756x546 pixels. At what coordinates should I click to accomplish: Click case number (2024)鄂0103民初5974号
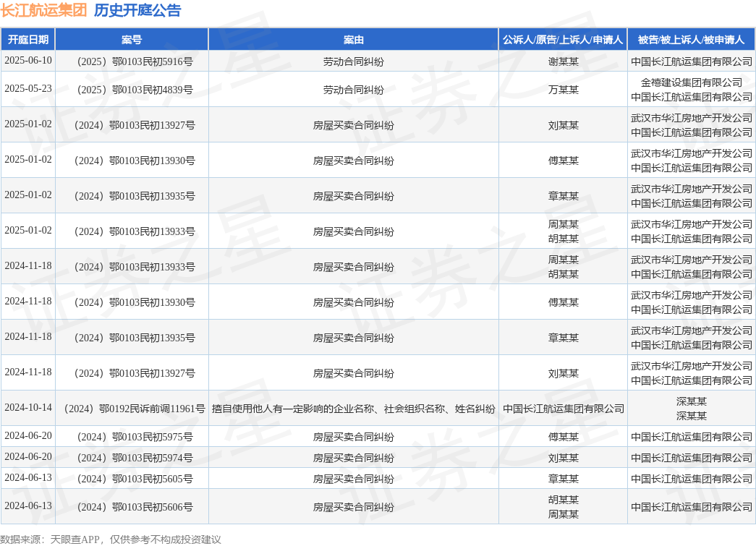tap(135, 458)
